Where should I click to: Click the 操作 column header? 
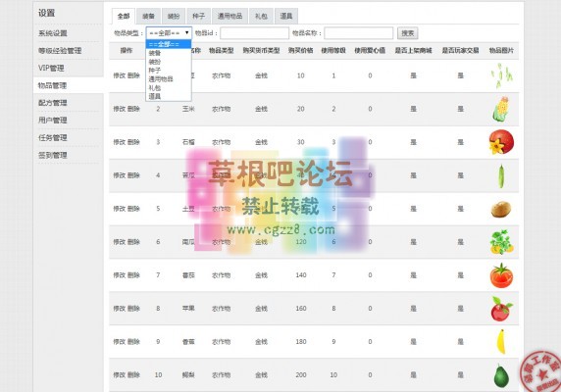point(127,50)
